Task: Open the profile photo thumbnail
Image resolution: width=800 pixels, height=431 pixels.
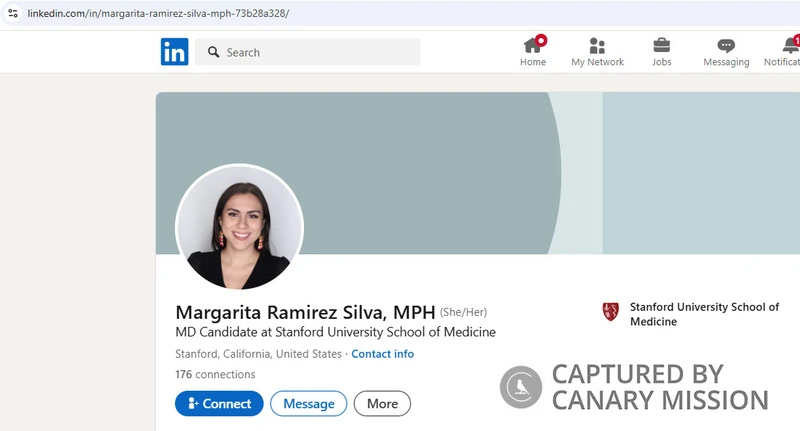Action: tap(239, 227)
